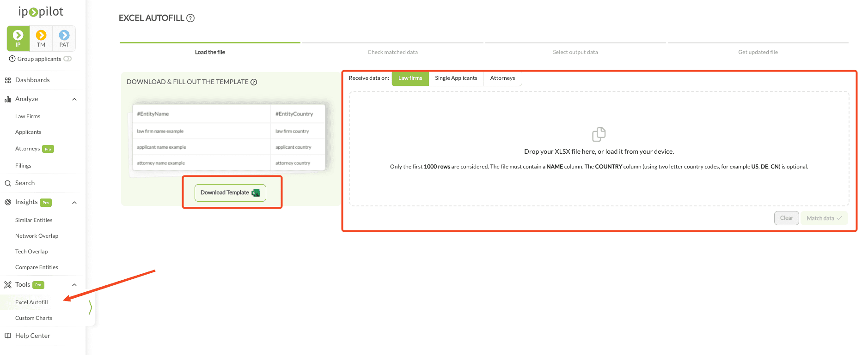Click the Analyze bar chart icon
Screen dimensions: 868x355
(8, 99)
